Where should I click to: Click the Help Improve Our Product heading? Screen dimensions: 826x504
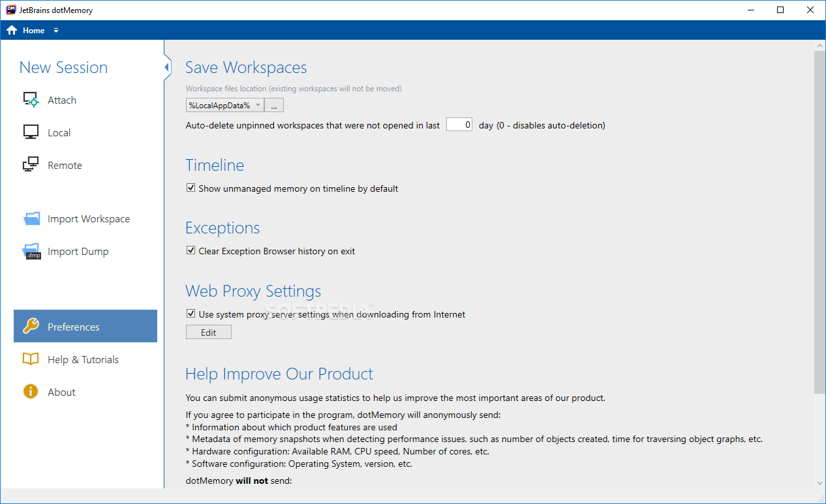(x=279, y=374)
